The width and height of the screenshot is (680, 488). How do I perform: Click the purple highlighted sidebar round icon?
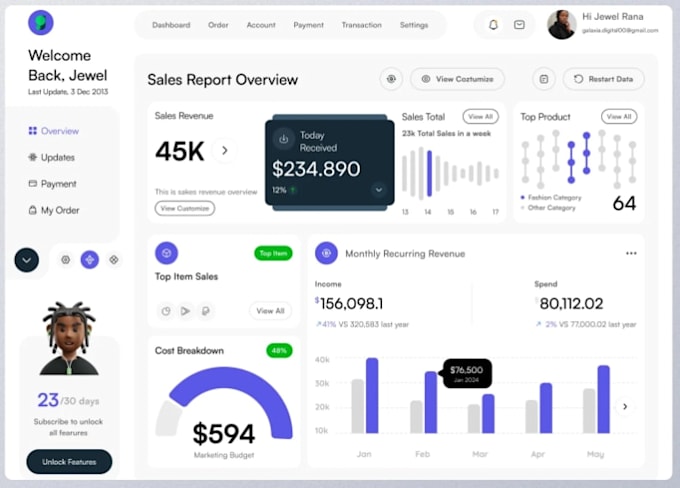[x=90, y=260]
